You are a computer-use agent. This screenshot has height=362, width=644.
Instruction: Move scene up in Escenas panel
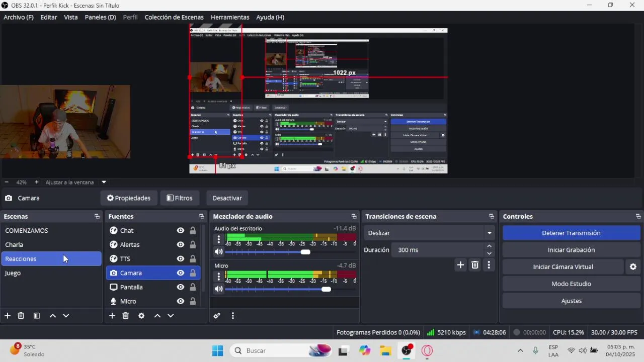(x=53, y=316)
